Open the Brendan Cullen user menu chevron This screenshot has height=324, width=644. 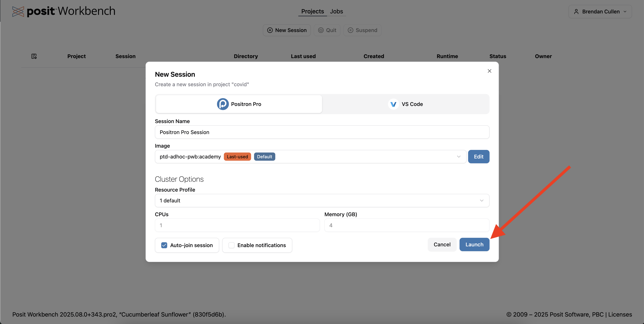click(x=625, y=12)
